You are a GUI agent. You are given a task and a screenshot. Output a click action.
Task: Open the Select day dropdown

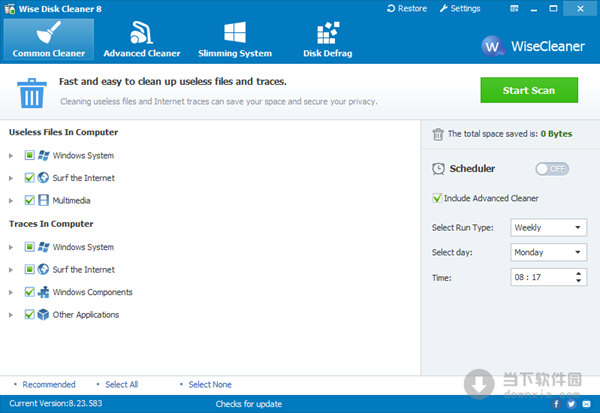click(x=548, y=252)
